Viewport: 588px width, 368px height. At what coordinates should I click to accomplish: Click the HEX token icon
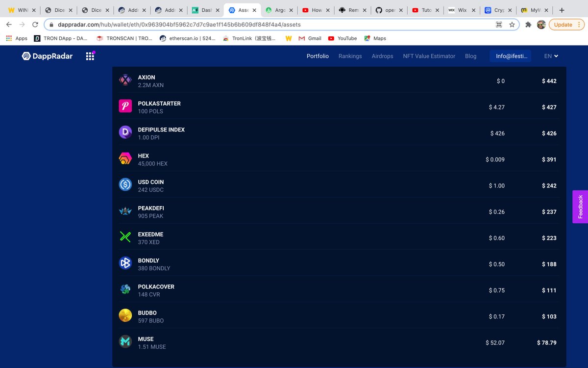125,158
